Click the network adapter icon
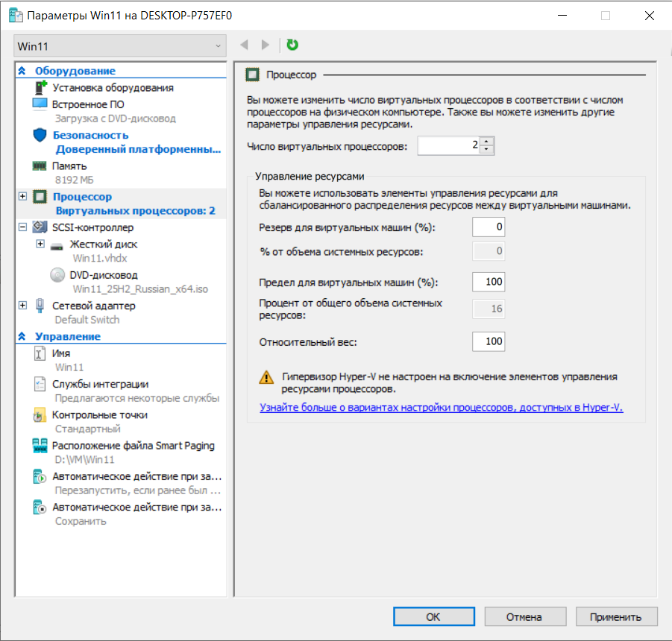The width and height of the screenshot is (672, 641). pos(40,306)
